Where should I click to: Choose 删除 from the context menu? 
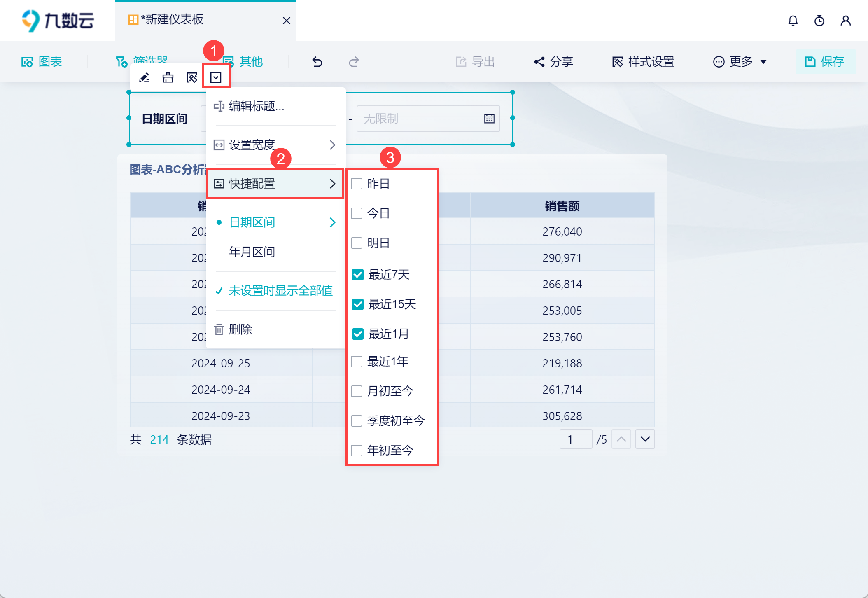click(x=240, y=329)
